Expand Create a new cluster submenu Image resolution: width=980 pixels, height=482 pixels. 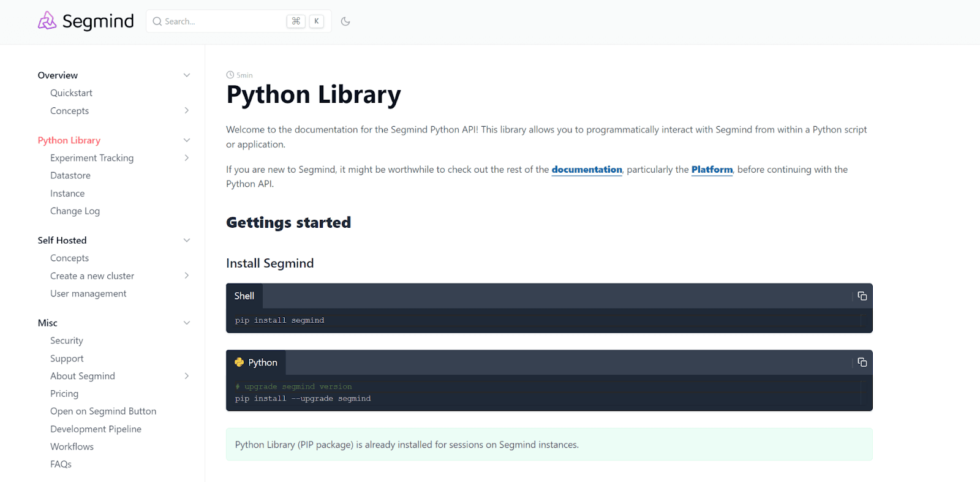187,276
